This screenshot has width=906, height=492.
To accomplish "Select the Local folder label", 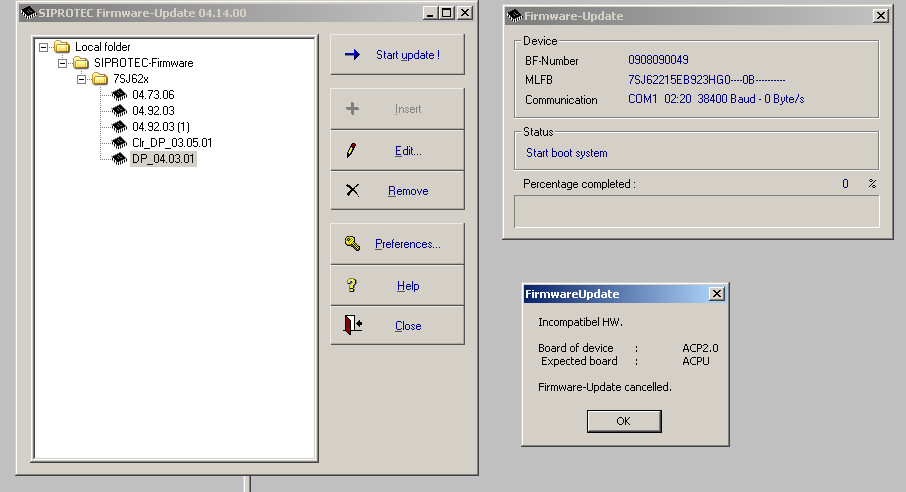I will tap(103, 47).
